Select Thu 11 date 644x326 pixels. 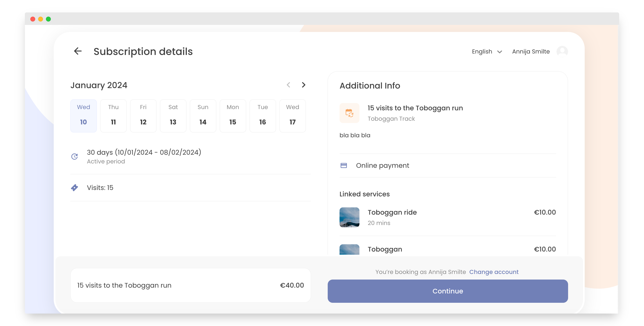coord(113,116)
